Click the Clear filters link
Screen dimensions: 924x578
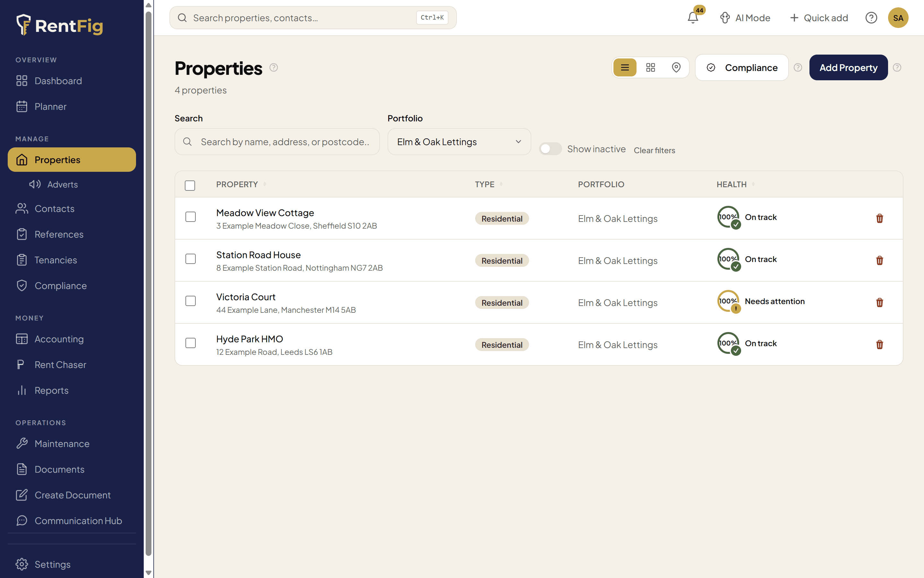[654, 150]
